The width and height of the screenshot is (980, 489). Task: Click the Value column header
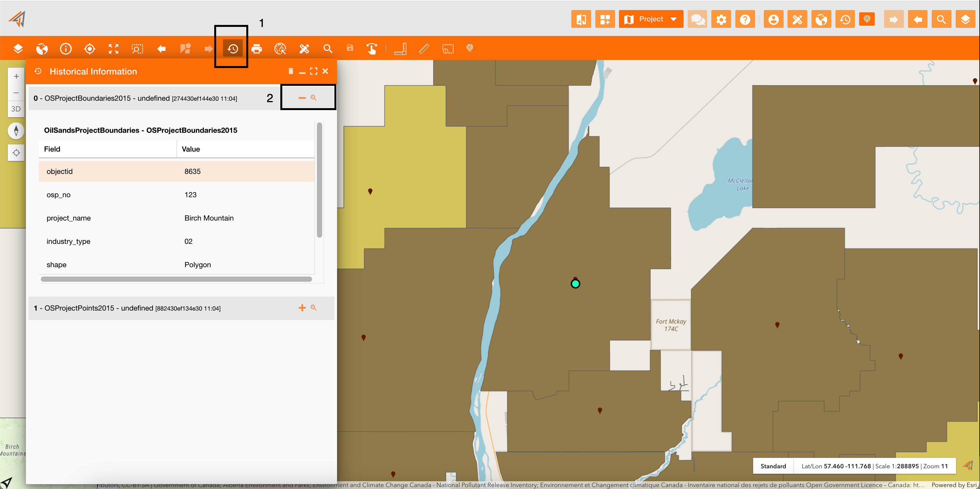[246, 149]
